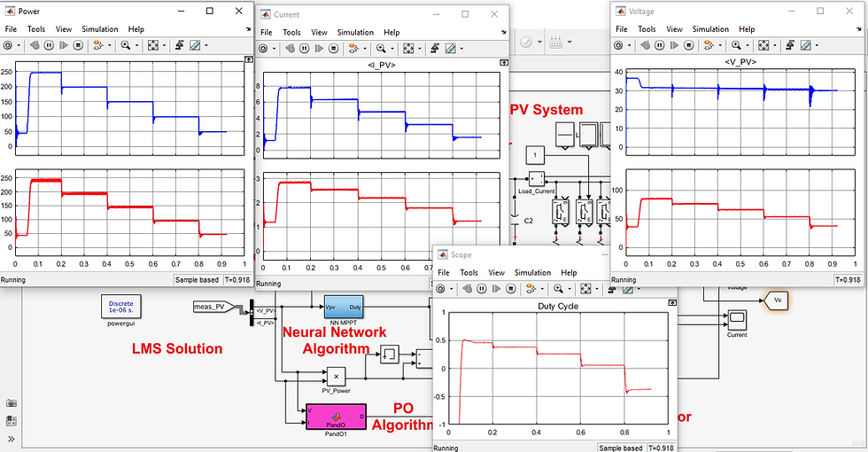Image resolution: width=868 pixels, height=452 pixels.
Task: Click the checkmark icon in model toolbar
Action: pyautogui.click(x=526, y=43)
